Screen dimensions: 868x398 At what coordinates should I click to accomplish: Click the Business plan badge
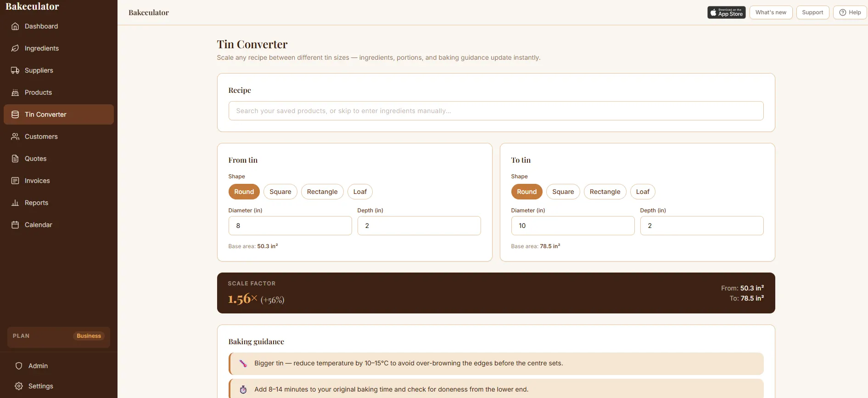(89, 336)
